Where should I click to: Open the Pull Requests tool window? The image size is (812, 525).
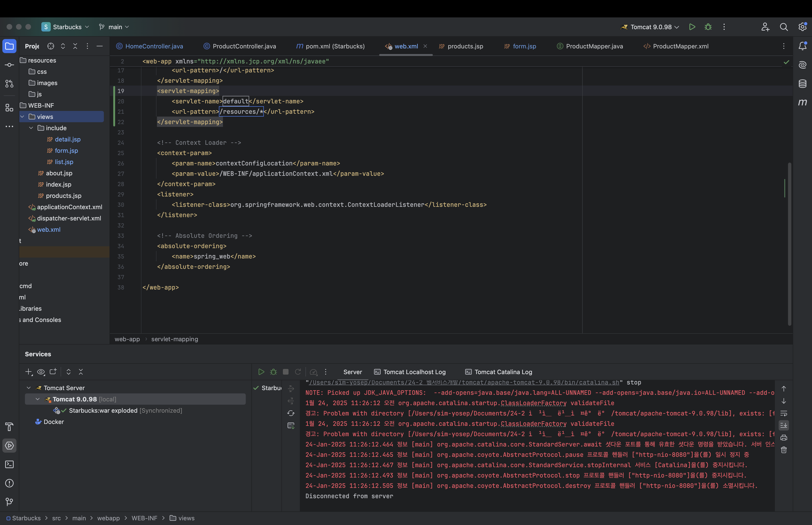click(9, 83)
